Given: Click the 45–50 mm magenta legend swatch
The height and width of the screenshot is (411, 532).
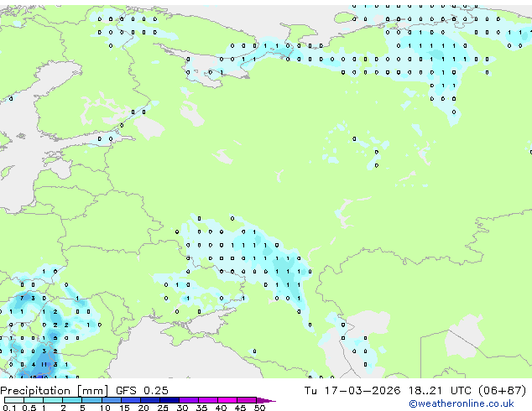Looking at the screenshot, I should pyautogui.click(x=247, y=400).
